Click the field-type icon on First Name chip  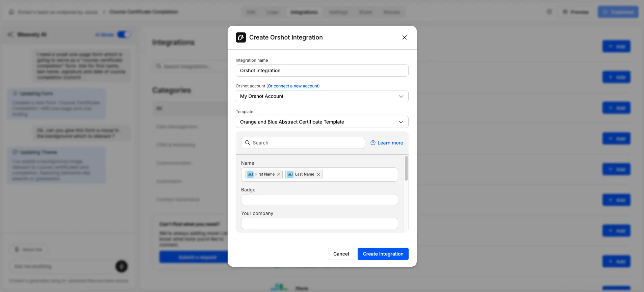(250, 175)
